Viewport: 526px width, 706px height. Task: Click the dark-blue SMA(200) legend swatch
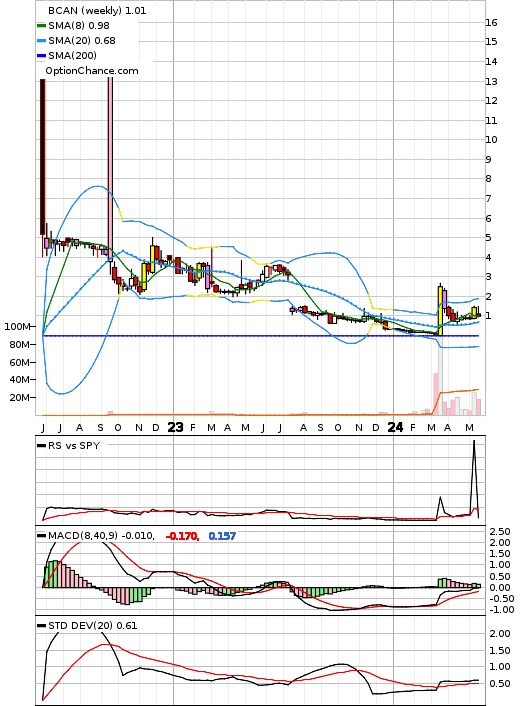41,55
